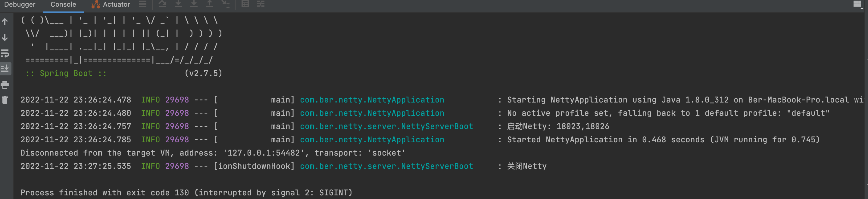Click the first com.ber.netty.NettyApplication link
The height and width of the screenshot is (199, 868).
point(372,100)
